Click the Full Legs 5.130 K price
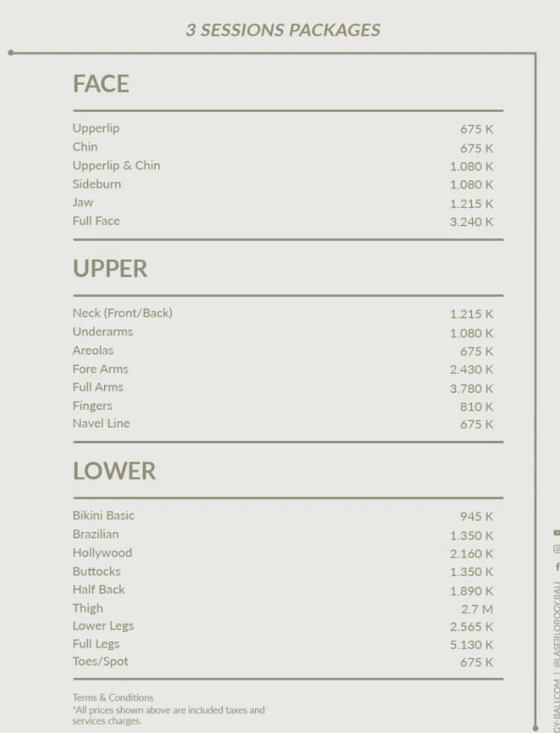560x733 pixels. tap(471, 645)
